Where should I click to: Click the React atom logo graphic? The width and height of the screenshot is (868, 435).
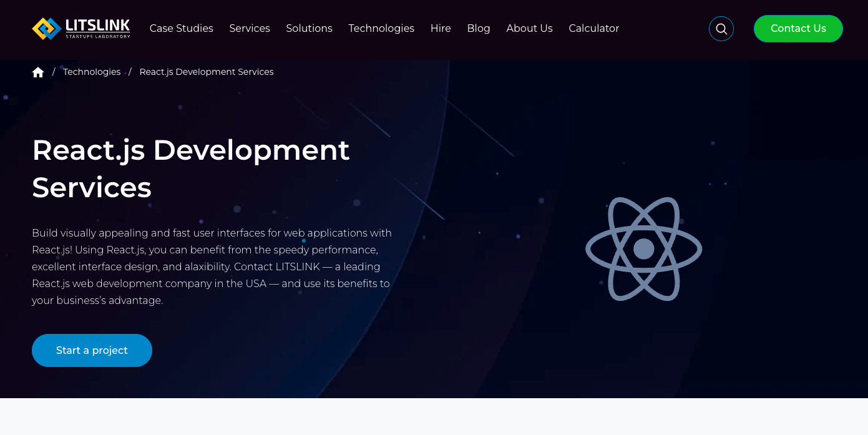643,249
